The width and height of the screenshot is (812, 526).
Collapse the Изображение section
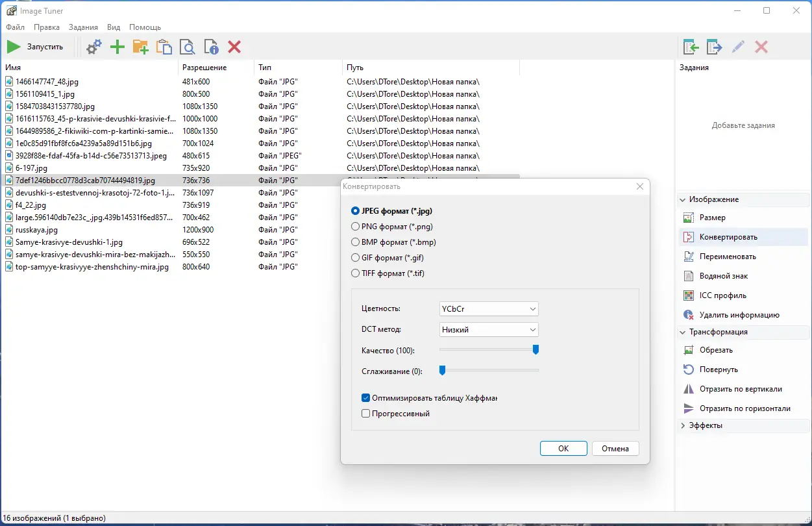(x=683, y=200)
